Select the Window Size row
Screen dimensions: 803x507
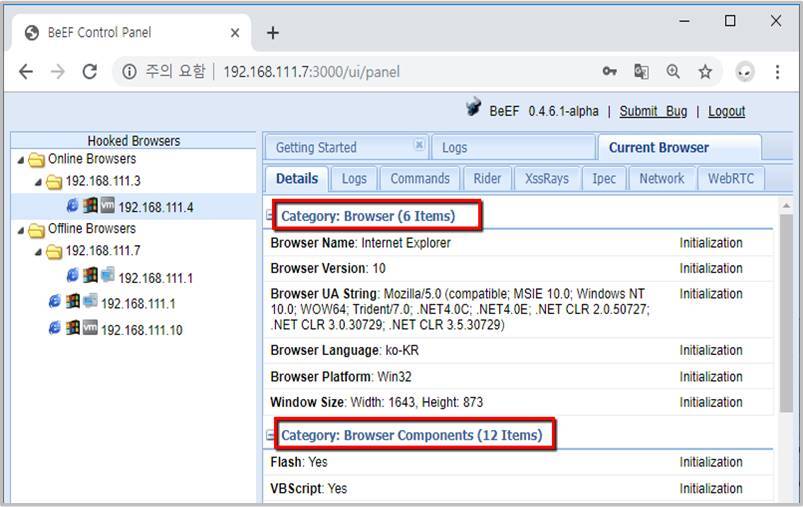tap(518, 402)
